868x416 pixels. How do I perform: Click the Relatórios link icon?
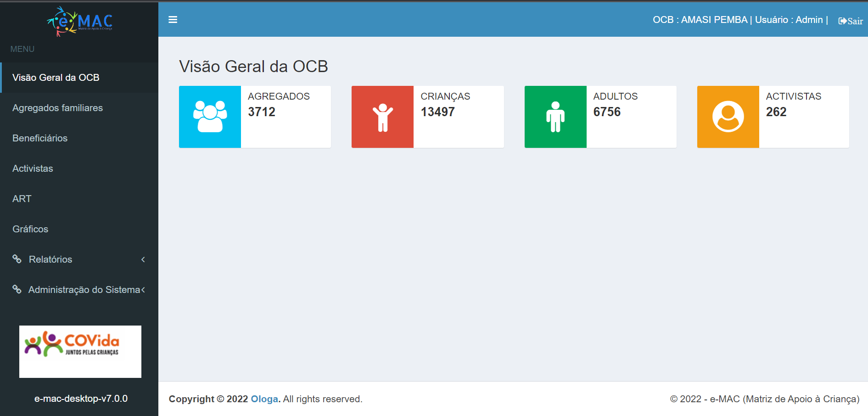(17, 259)
